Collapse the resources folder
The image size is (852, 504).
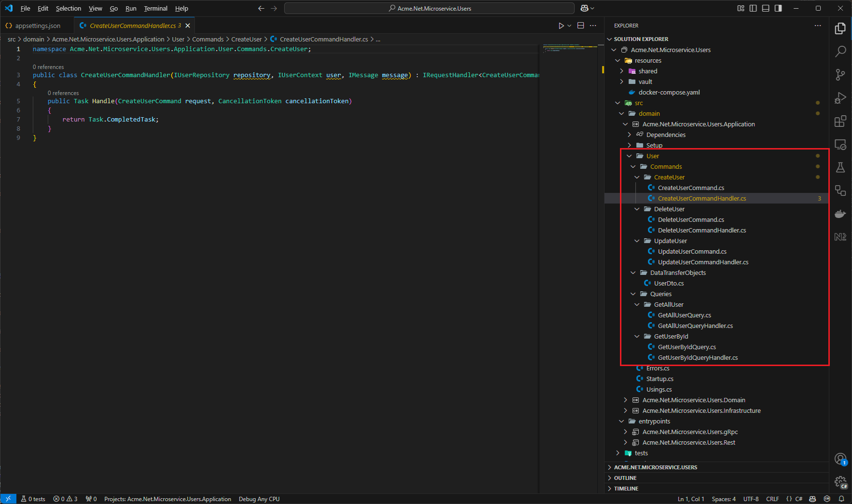618,60
